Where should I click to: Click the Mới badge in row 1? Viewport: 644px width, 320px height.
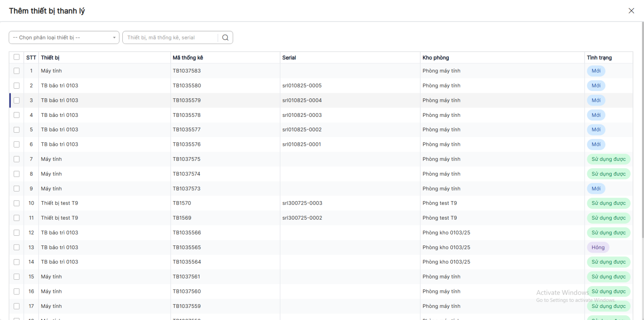[596, 71]
